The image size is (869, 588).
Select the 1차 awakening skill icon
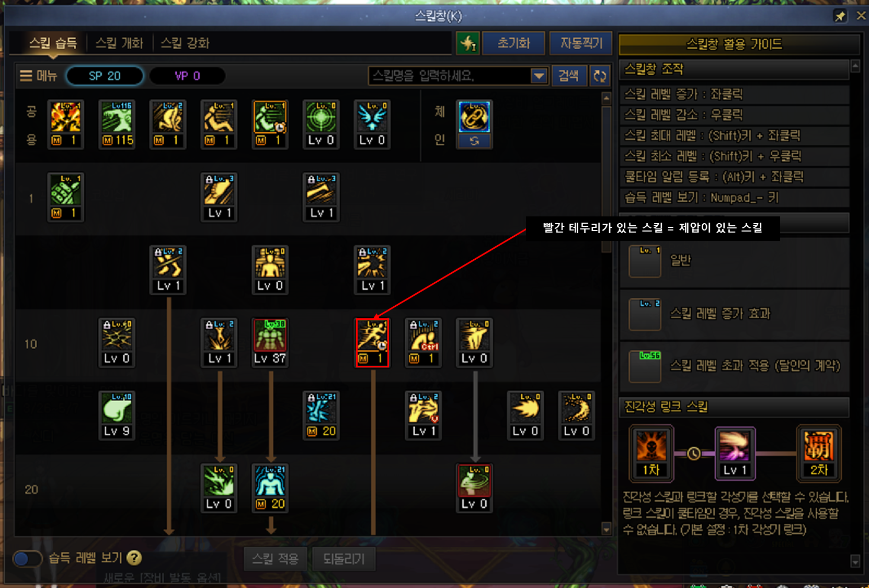pyautogui.click(x=651, y=453)
